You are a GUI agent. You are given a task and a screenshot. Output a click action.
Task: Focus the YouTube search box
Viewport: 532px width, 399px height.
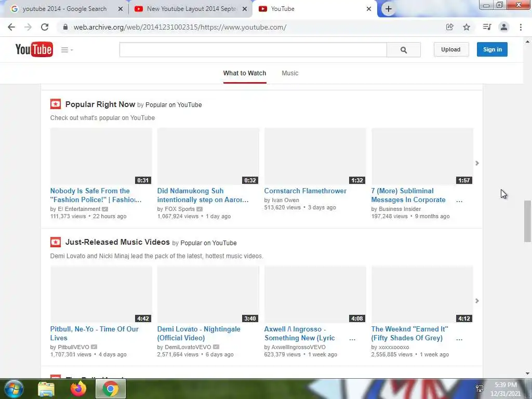pos(253,50)
